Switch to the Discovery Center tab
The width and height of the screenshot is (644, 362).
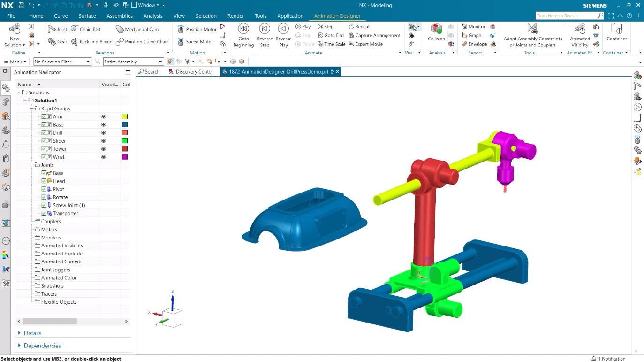pyautogui.click(x=191, y=72)
